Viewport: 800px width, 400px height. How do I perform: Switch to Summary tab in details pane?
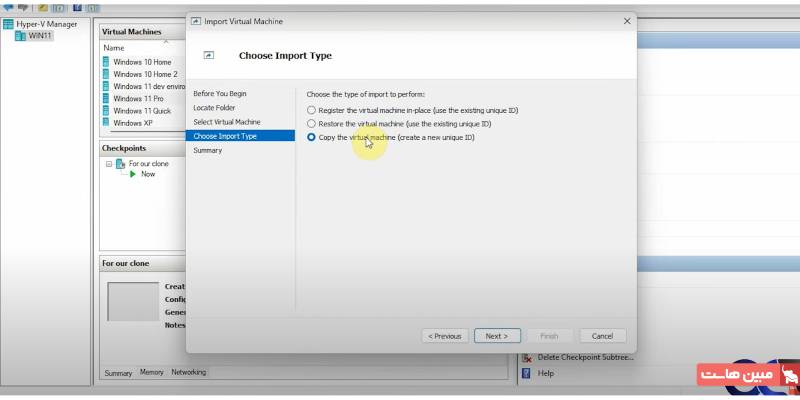pos(118,373)
